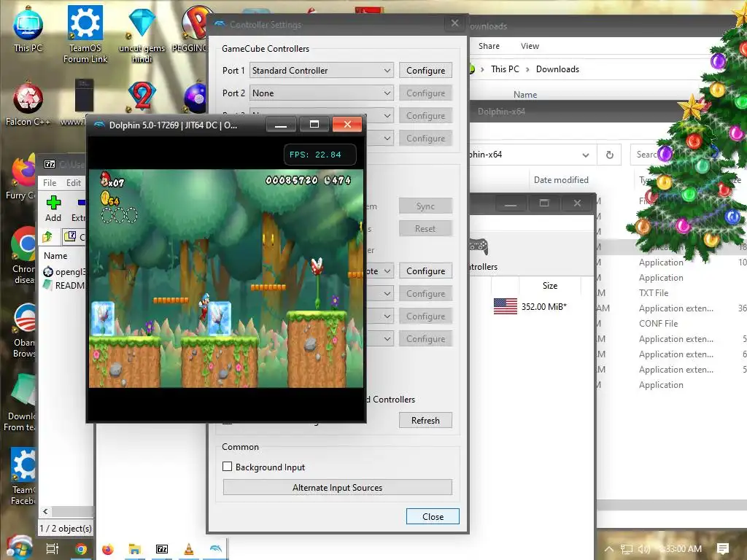Screen dimensions: 747x560
Task: Open the Port 1 Standard Controller dropdown
Action: [x=322, y=71]
